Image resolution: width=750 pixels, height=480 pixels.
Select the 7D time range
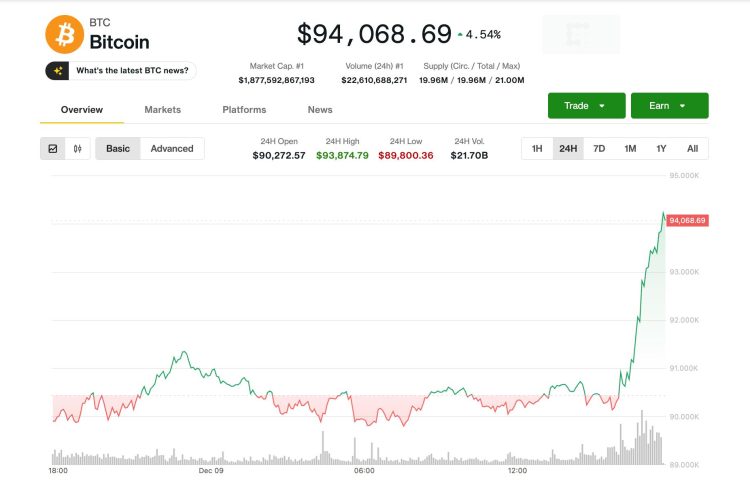(x=599, y=149)
